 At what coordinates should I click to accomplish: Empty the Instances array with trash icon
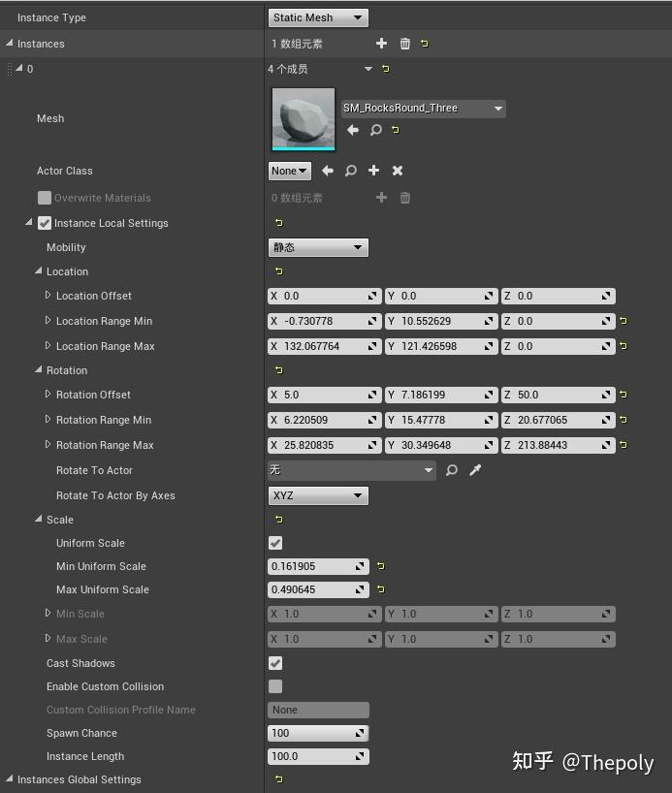tap(404, 44)
